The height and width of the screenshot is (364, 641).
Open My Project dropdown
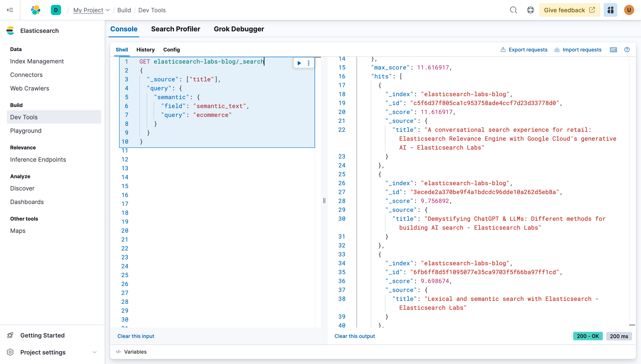coord(92,10)
